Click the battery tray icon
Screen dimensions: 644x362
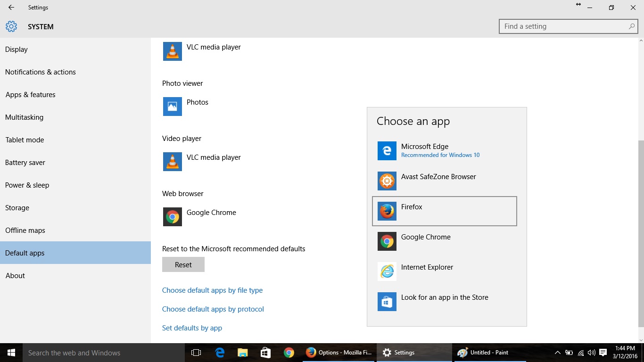coord(569,353)
